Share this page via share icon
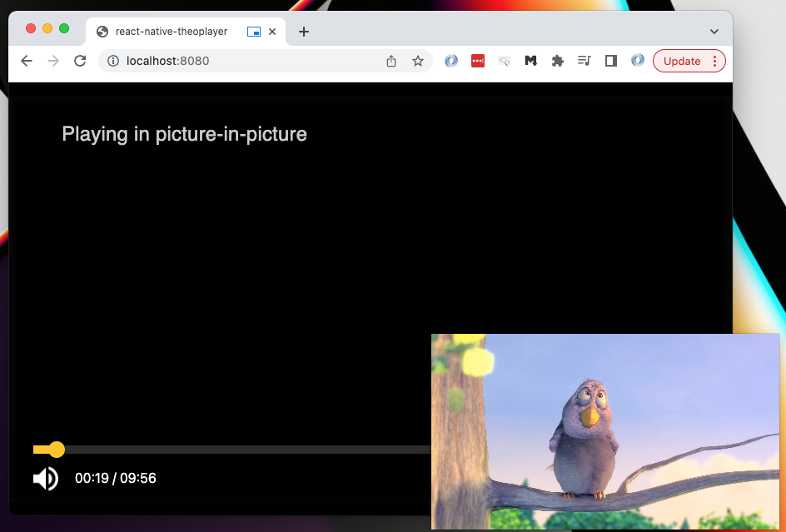Viewport: 786px width, 532px height. tap(391, 61)
